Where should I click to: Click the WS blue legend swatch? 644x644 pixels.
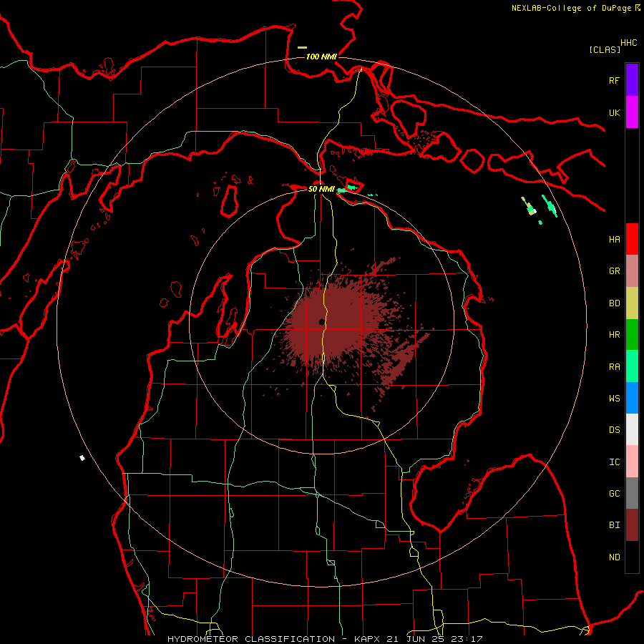click(632, 398)
